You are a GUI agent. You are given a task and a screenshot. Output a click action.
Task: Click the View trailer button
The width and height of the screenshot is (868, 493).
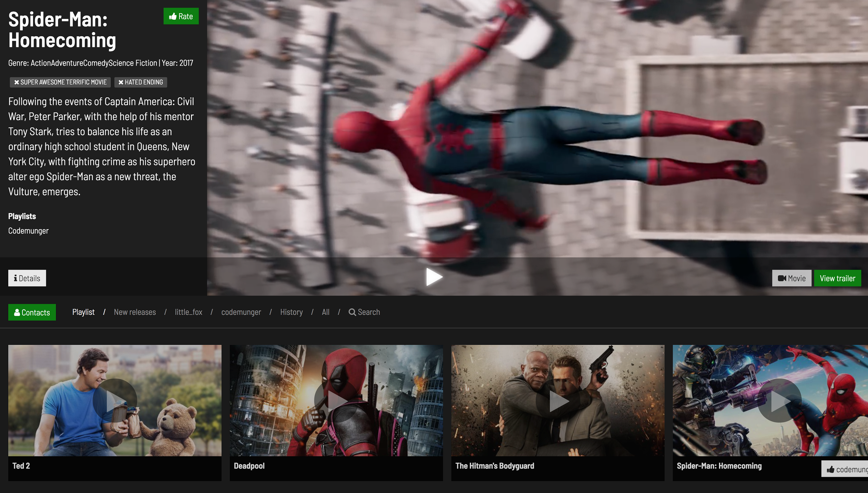[x=837, y=278]
